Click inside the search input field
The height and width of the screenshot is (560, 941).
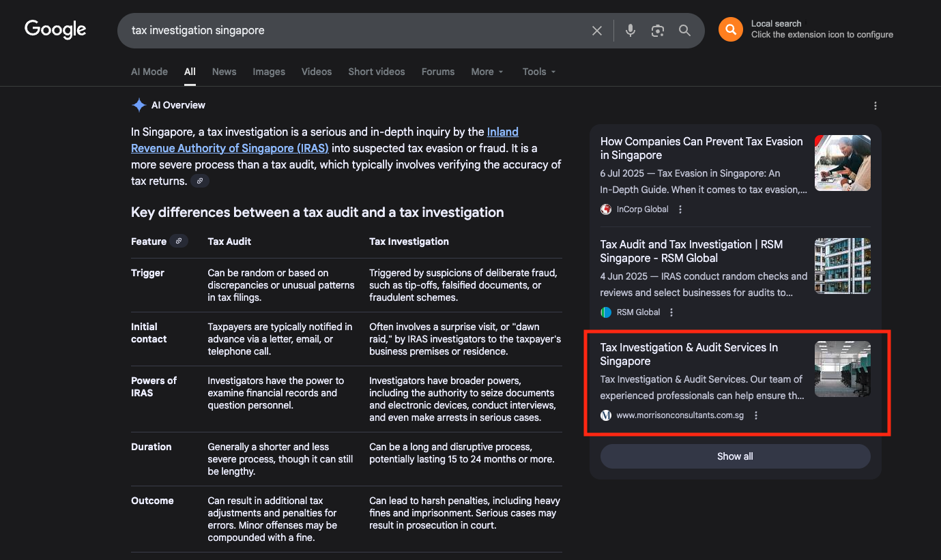[x=355, y=31]
